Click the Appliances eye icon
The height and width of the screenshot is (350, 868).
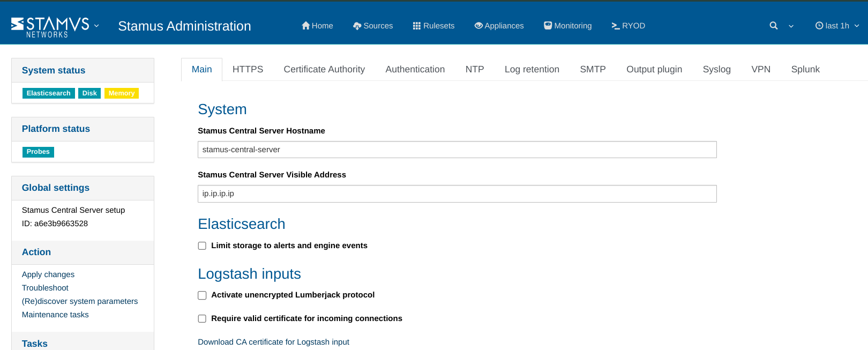click(478, 26)
